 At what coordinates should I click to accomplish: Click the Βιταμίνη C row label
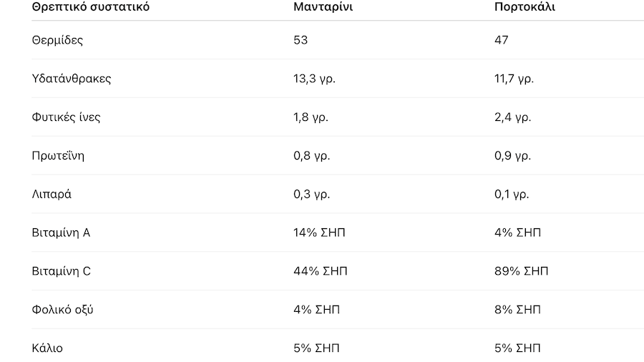(x=61, y=272)
